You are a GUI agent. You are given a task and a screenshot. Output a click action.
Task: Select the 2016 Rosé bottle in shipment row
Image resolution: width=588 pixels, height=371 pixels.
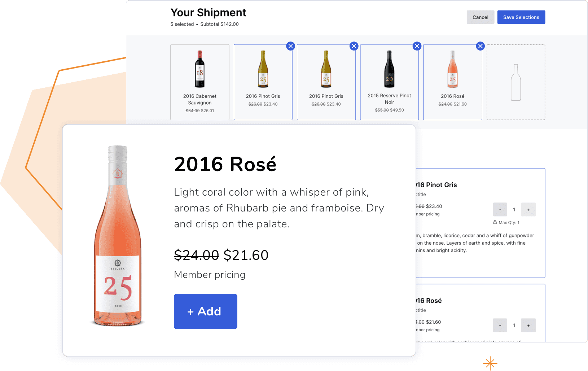pyautogui.click(x=453, y=69)
